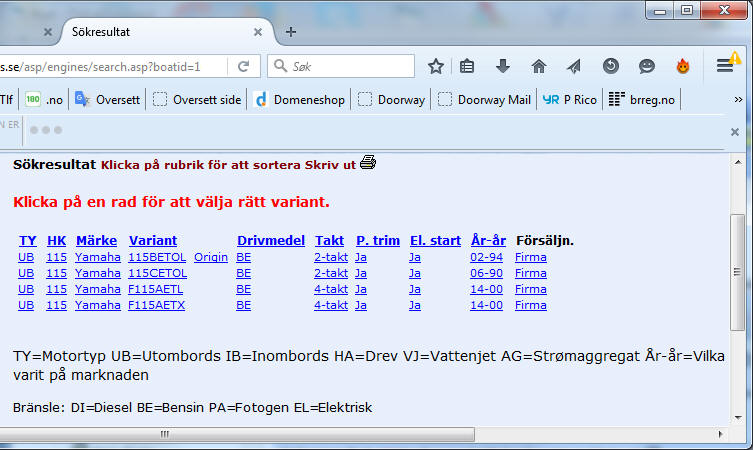Click the smiley chat toolbar icon

[647, 66]
